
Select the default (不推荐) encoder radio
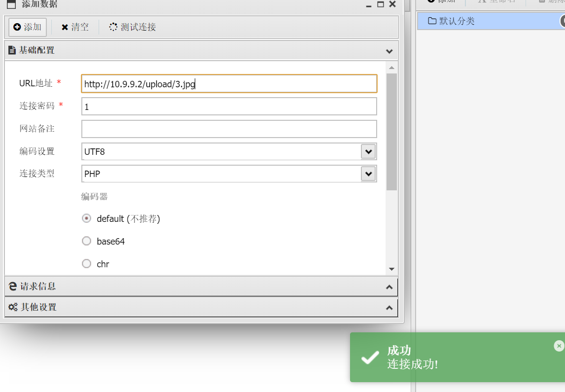point(86,218)
